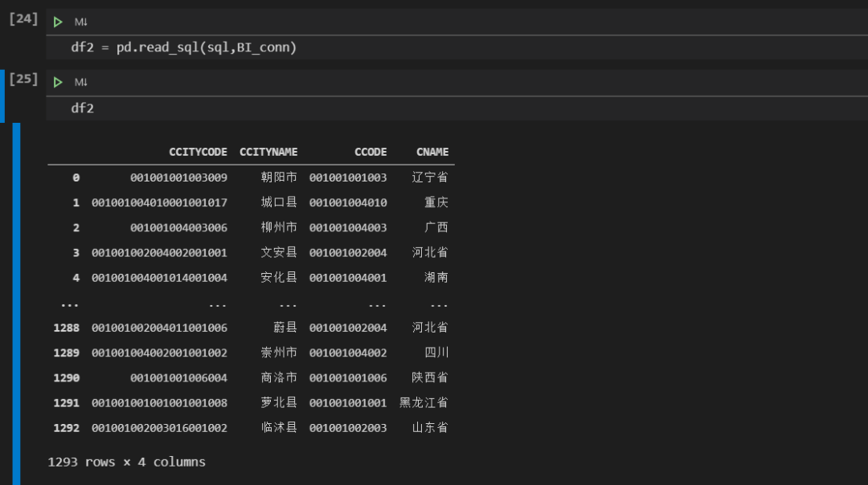The image size is (868, 485).
Task: Select the cell 临沭县
Action: pos(279,428)
